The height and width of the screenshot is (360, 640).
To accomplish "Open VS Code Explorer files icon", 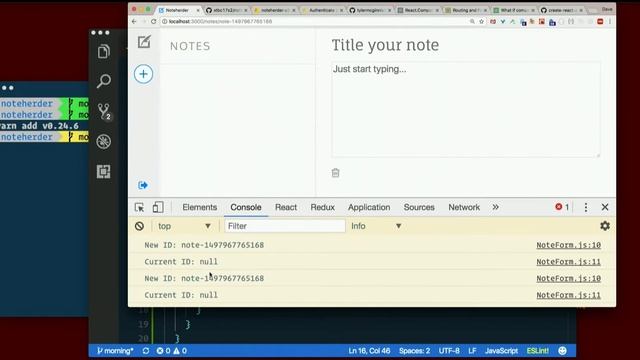I will [x=104, y=51].
